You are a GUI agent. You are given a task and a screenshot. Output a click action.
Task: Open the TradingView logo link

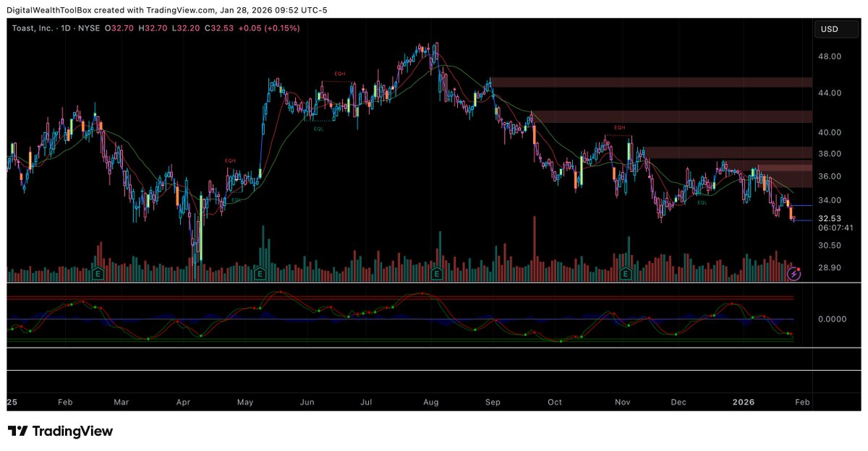(61, 431)
